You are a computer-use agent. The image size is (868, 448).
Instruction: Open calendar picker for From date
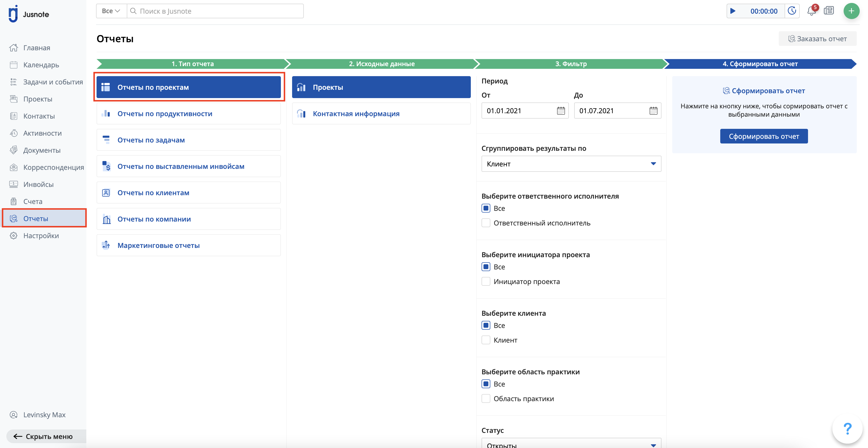tap(561, 111)
